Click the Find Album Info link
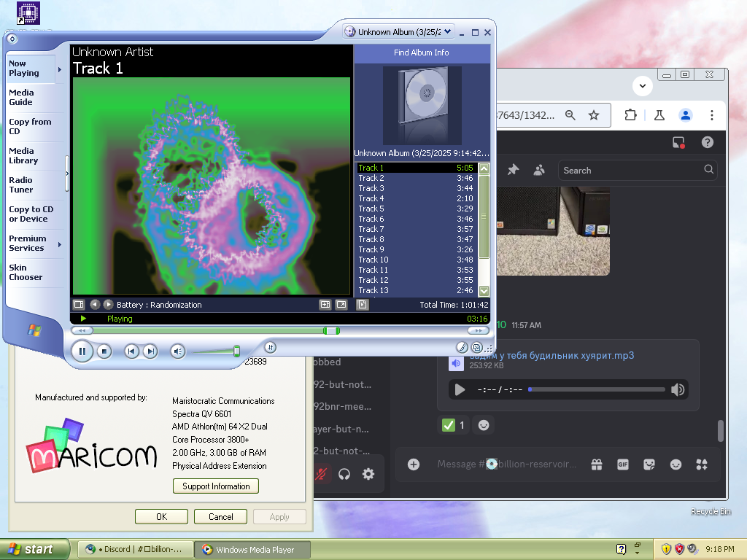 (421, 52)
